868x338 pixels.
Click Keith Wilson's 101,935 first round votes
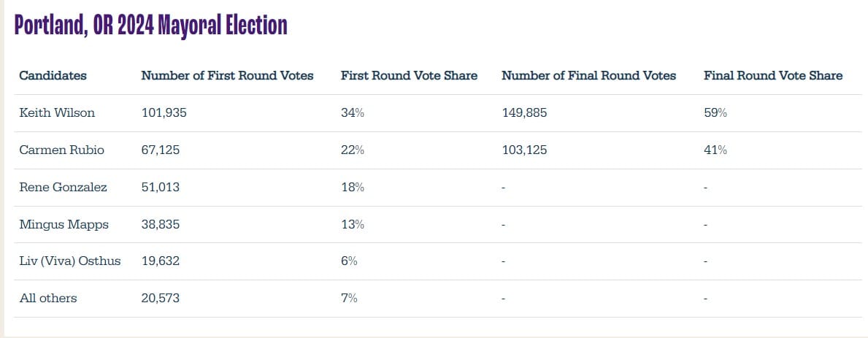click(x=166, y=113)
